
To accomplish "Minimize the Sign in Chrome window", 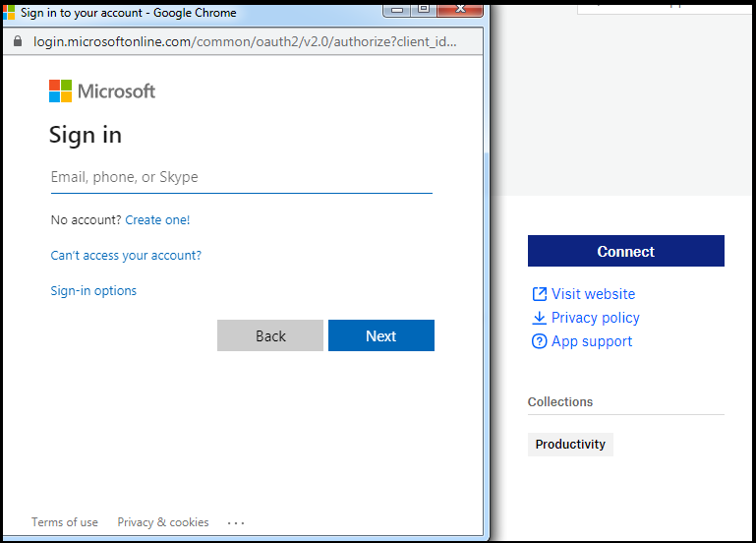I will pyautogui.click(x=397, y=10).
